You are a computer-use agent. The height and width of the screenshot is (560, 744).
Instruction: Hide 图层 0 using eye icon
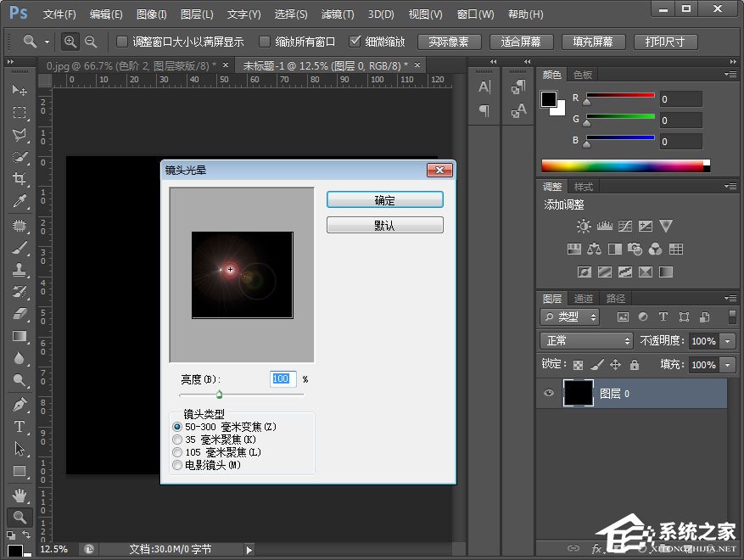[549, 393]
